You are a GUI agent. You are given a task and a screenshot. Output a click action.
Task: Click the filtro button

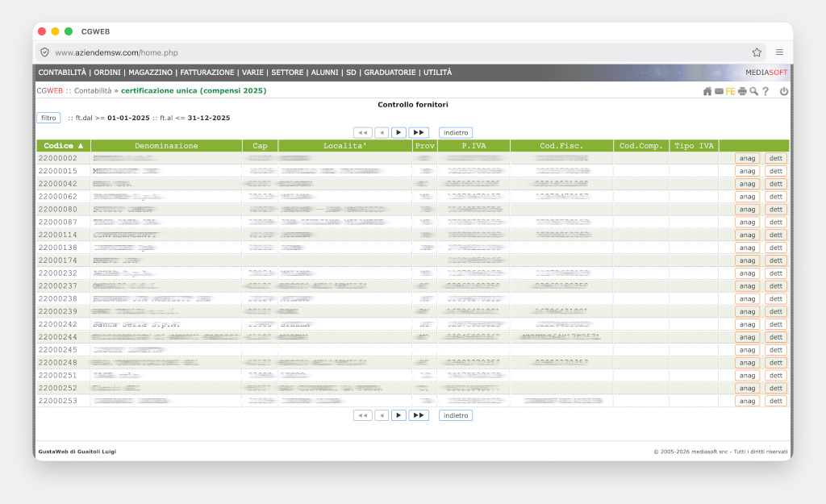[48, 118]
